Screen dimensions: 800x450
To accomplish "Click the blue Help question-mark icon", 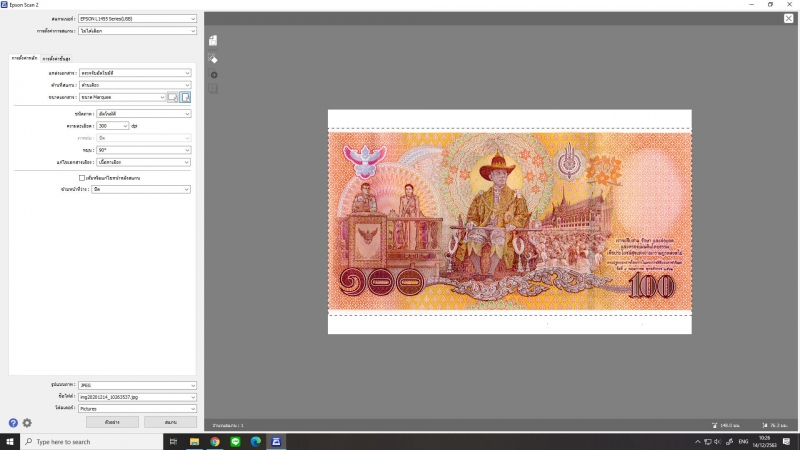I will (x=13, y=422).
